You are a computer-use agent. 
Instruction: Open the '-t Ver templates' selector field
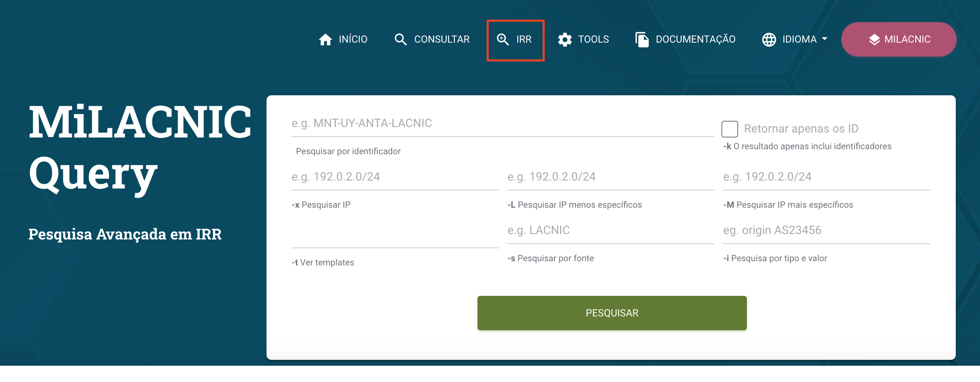(x=395, y=236)
